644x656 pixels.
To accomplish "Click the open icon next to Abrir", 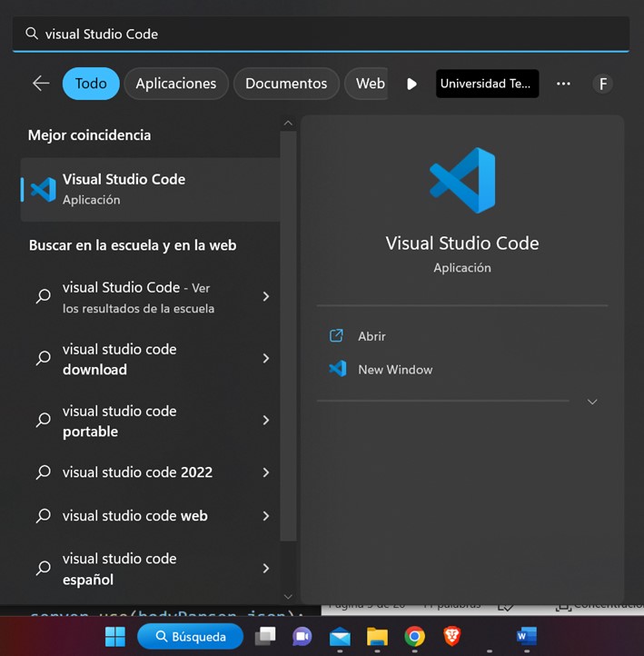I will pyautogui.click(x=337, y=335).
